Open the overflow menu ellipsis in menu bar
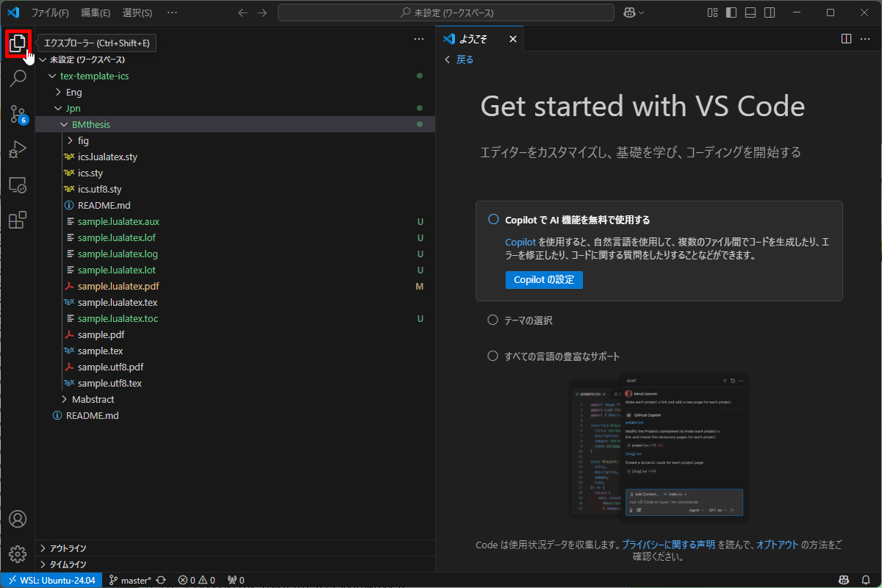This screenshot has width=882, height=588. [x=172, y=12]
